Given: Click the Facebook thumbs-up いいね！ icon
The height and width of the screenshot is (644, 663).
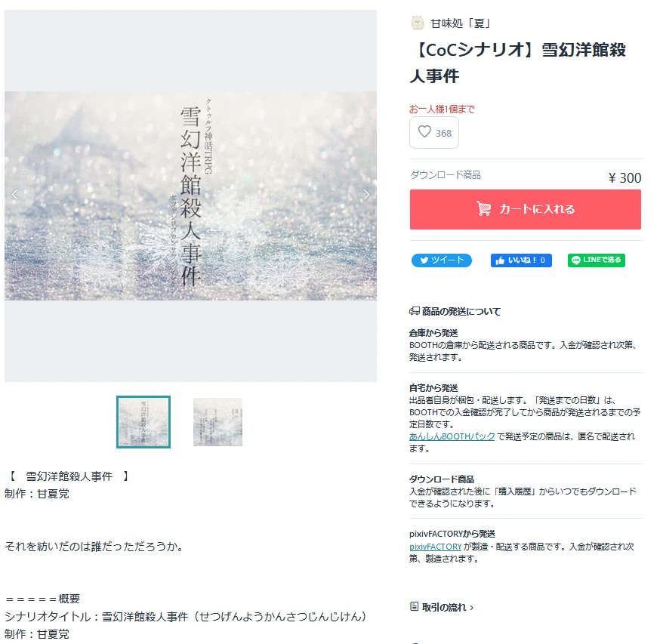Looking at the screenshot, I should point(500,260).
